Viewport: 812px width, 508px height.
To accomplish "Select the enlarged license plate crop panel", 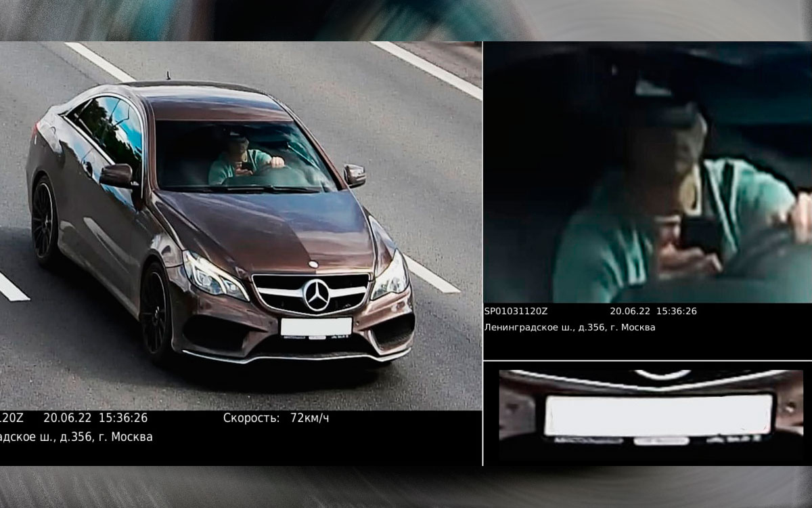I will coord(650,415).
